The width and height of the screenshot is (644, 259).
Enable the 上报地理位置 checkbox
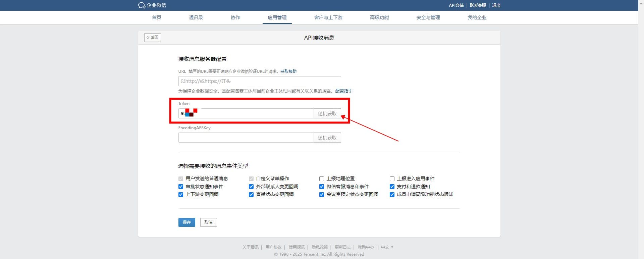[322, 179]
